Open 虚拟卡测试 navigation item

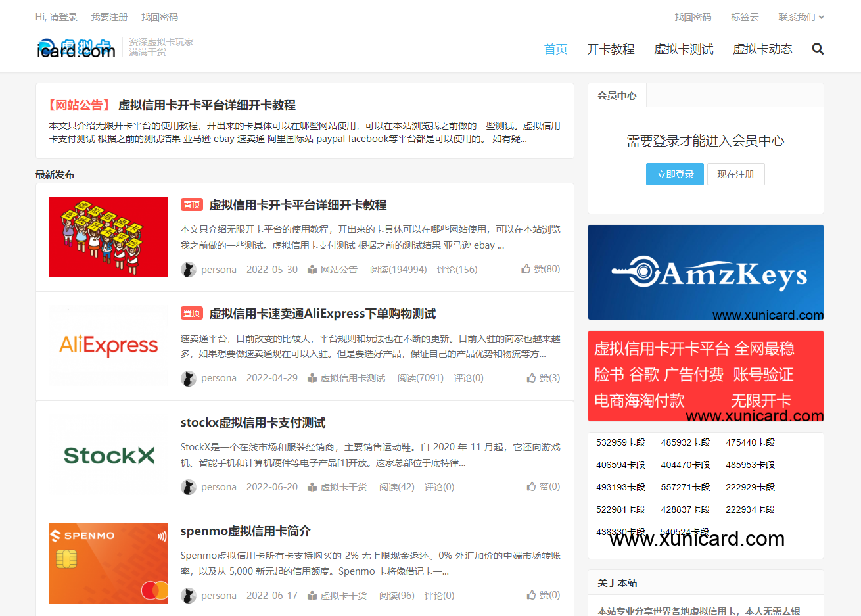[684, 49]
